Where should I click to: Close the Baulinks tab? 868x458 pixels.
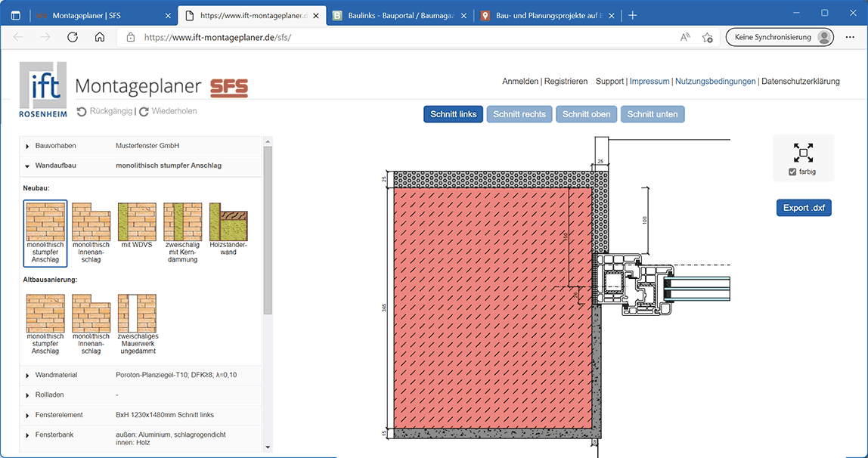464,16
